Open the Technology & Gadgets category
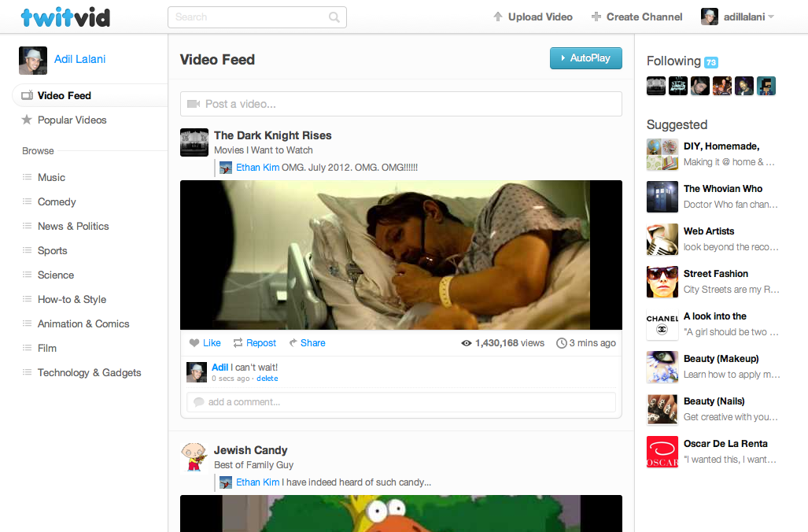This screenshot has width=808, height=532. (x=89, y=373)
